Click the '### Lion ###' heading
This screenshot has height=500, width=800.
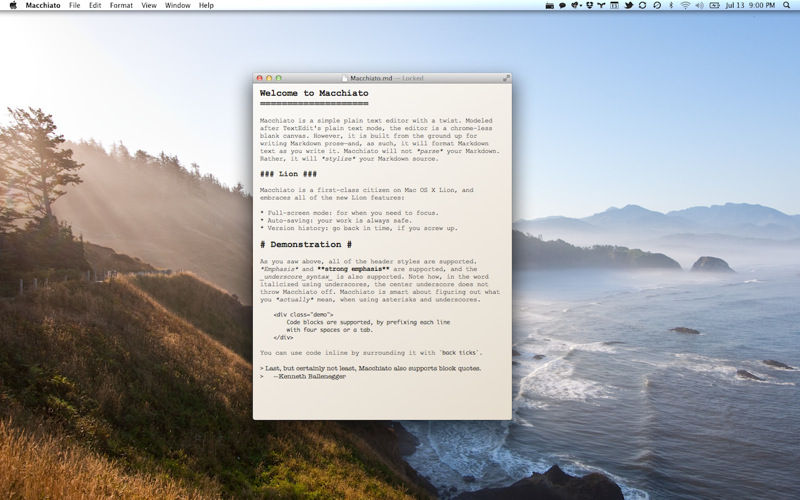[x=288, y=174]
